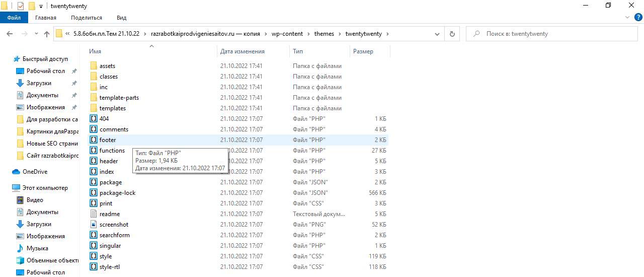
Task: Open the Файл menu tab
Action: [14, 18]
